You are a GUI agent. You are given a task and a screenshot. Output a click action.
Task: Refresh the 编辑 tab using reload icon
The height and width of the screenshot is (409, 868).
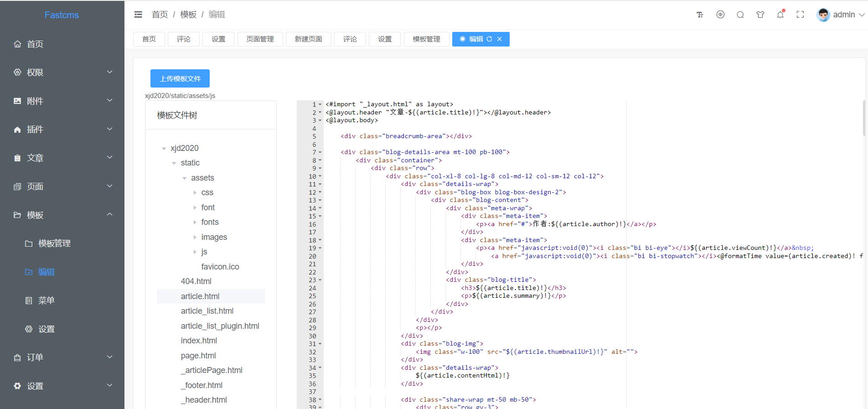(489, 39)
